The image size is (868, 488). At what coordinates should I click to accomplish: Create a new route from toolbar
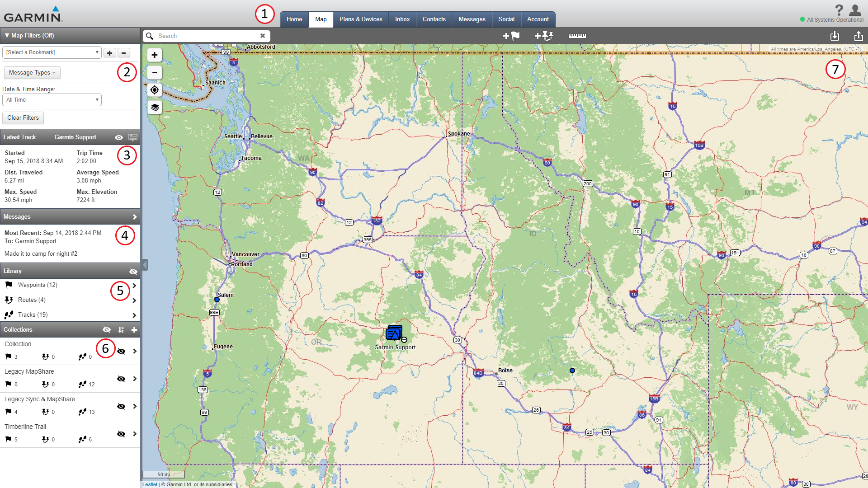tap(544, 36)
